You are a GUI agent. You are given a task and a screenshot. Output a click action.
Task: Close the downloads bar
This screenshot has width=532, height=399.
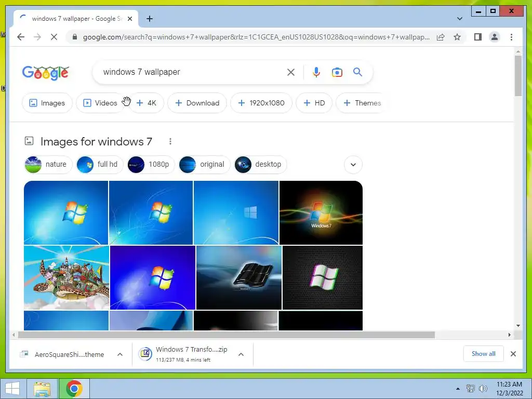click(513, 354)
